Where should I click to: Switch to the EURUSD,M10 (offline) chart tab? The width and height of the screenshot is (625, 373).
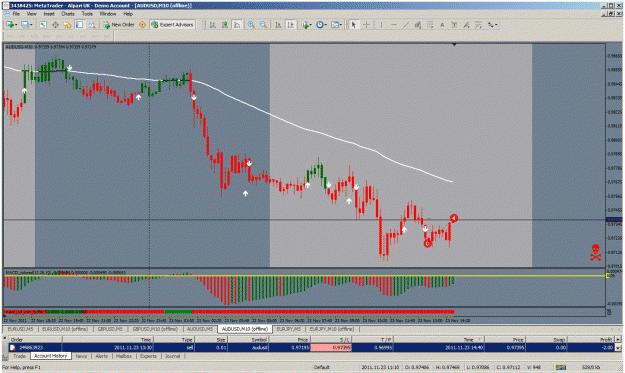tap(65, 329)
